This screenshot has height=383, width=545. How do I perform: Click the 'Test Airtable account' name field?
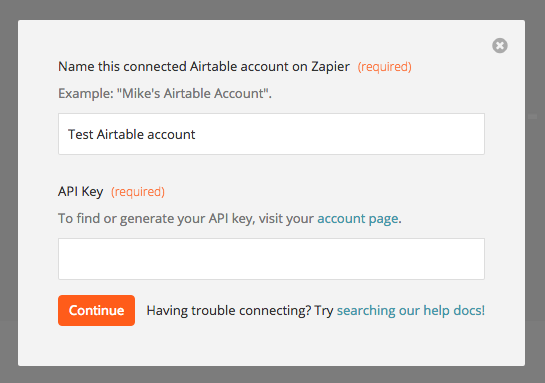pyautogui.click(x=271, y=134)
